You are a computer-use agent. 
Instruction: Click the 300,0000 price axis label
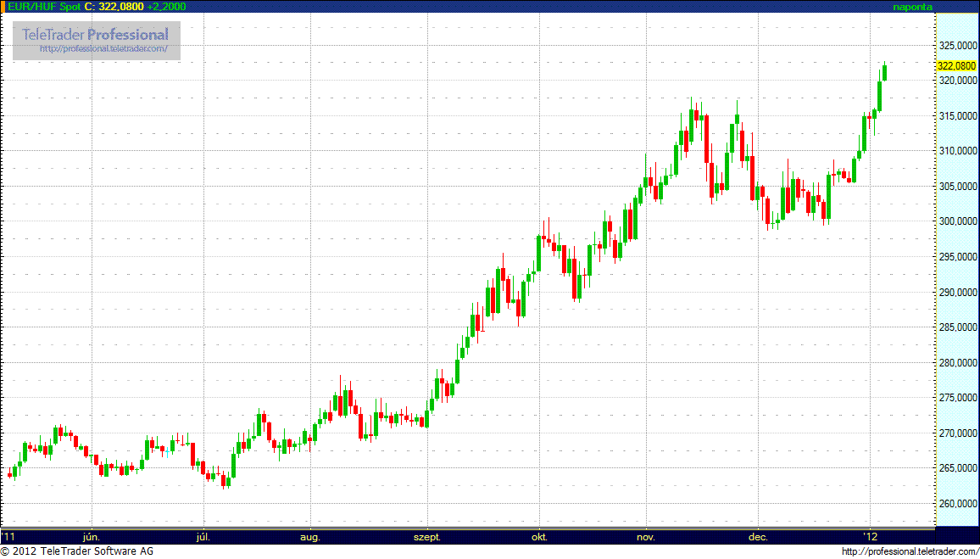tap(957, 222)
